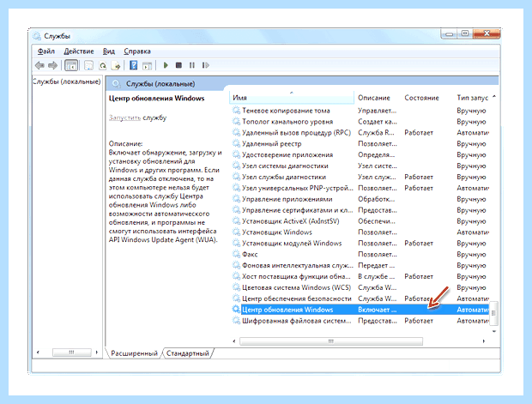Select the Удаленный вызов процедур (RPC) service
This screenshot has width=532, height=404.
pyautogui.click(x=296, y=133)
